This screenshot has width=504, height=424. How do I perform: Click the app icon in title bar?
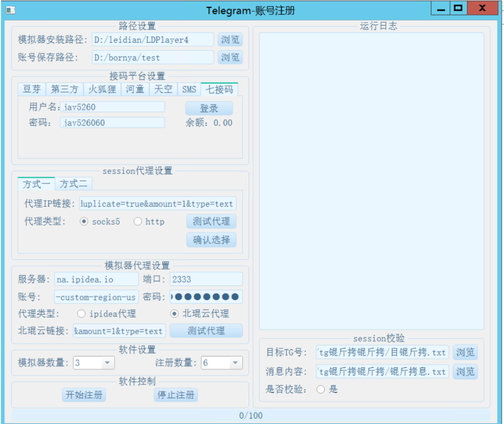tap(10, 10)
